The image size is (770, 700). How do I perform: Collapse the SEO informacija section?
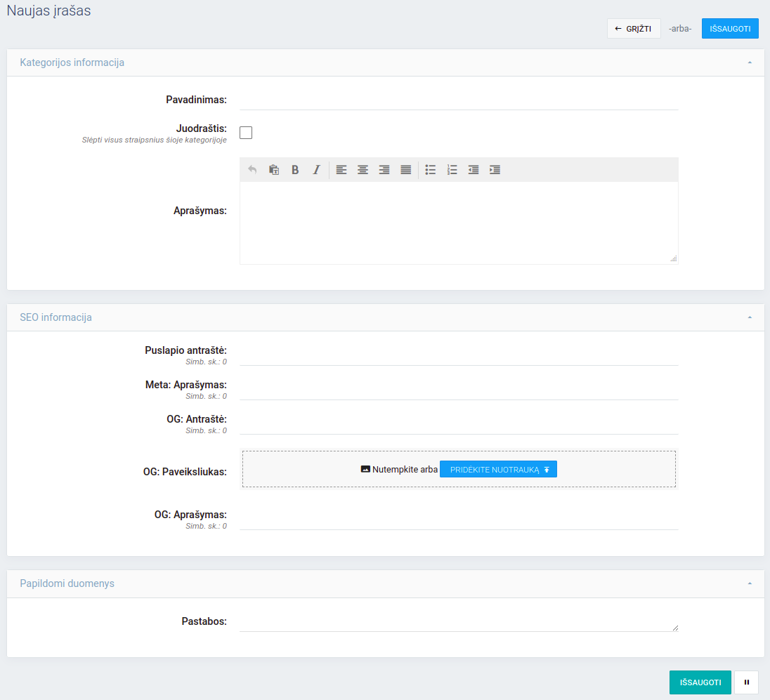tap(750, 317)
